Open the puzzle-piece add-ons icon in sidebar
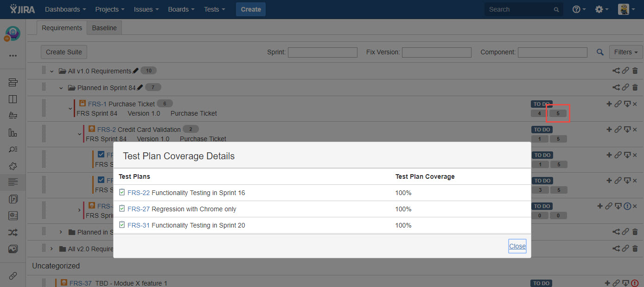 (13, 166)
